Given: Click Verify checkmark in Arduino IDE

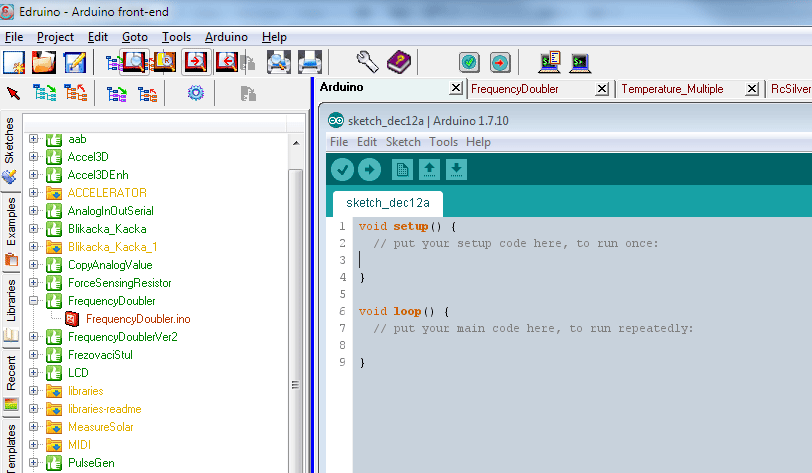Looking at the screenshot, I should pos(342,169).
